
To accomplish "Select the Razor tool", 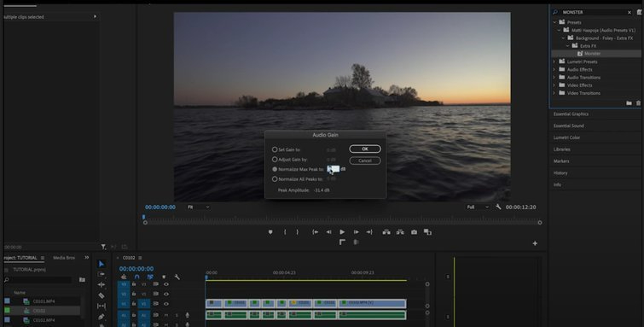I will pyautogui.click(x=102, y=295).
